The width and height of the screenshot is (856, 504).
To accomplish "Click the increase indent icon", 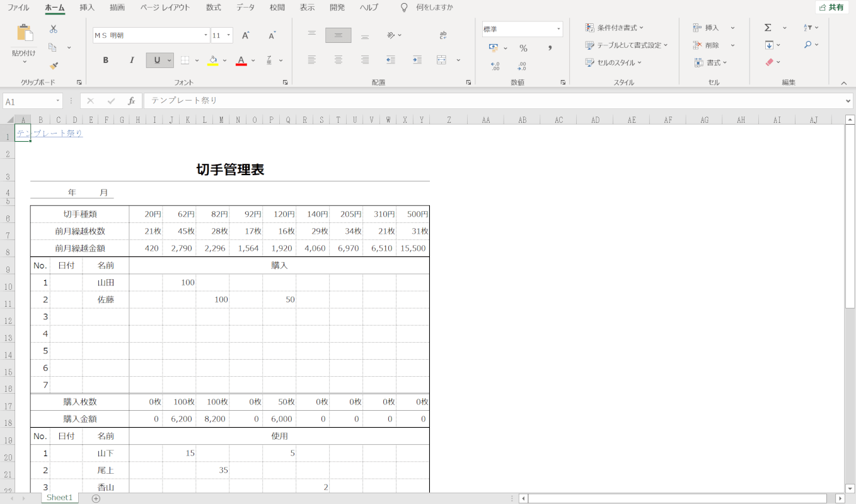I will [x=417, y=60].
